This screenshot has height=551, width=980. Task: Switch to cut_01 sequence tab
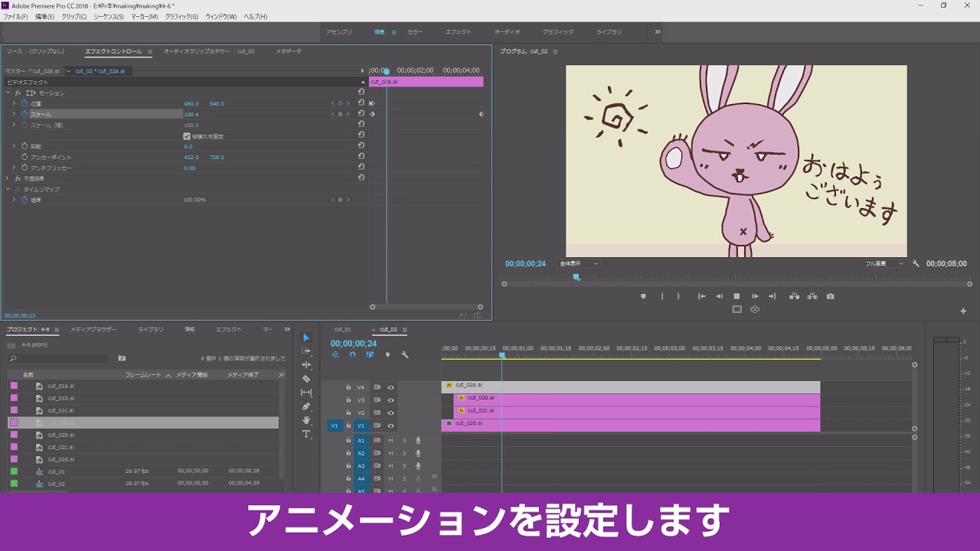[x=342, y=330]
